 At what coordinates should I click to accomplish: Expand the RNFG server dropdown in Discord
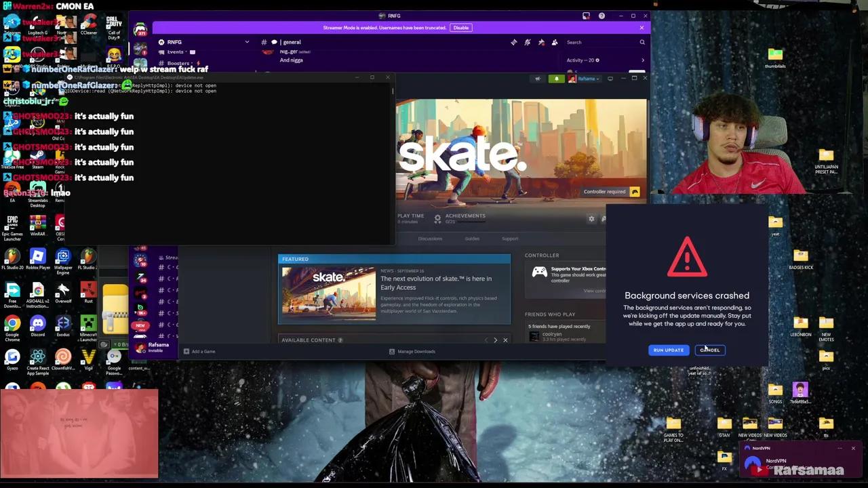tap(247, 42)
